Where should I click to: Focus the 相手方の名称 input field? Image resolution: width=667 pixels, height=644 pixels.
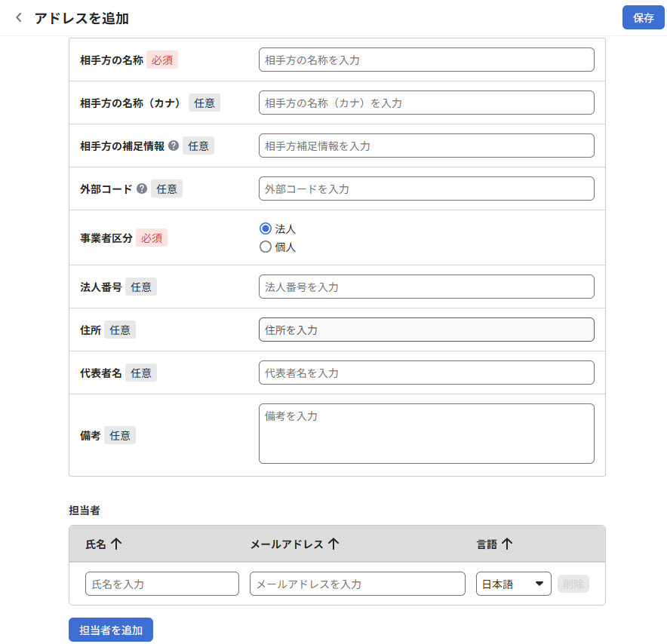[x=426, y=60]
